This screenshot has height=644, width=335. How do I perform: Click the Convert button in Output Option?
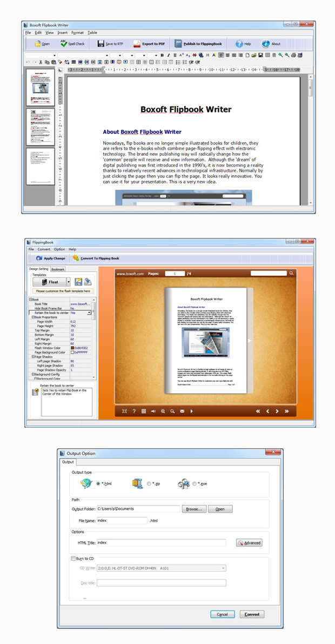(252, 614)
